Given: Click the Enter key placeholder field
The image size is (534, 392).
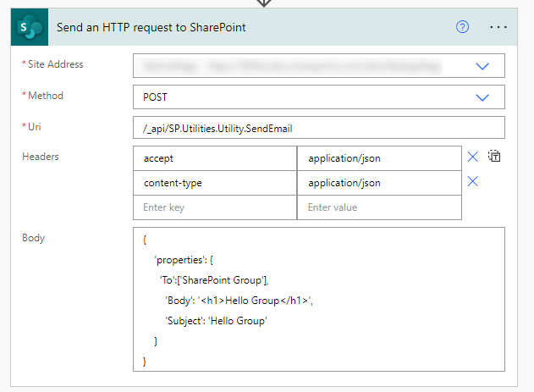Looking at the screenshot, I should (215, 207).
